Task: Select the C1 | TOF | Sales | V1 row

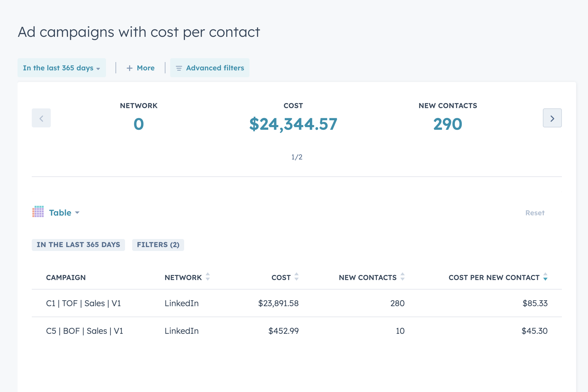Action: (83, 303)
